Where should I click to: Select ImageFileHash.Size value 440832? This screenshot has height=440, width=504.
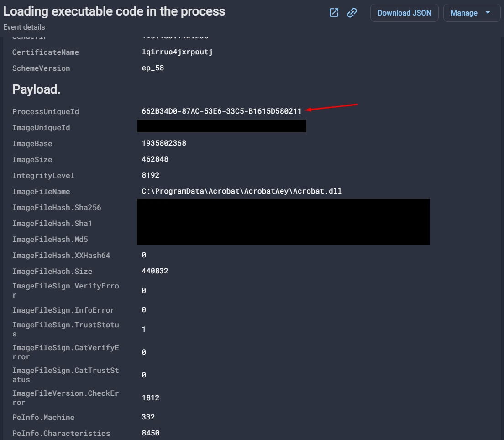[x=155, y=271]
